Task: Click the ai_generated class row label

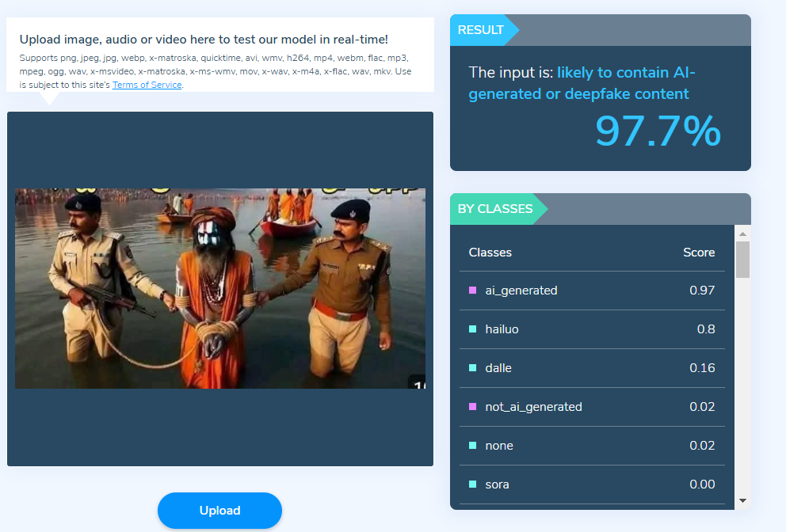Action: click(521, 291)
